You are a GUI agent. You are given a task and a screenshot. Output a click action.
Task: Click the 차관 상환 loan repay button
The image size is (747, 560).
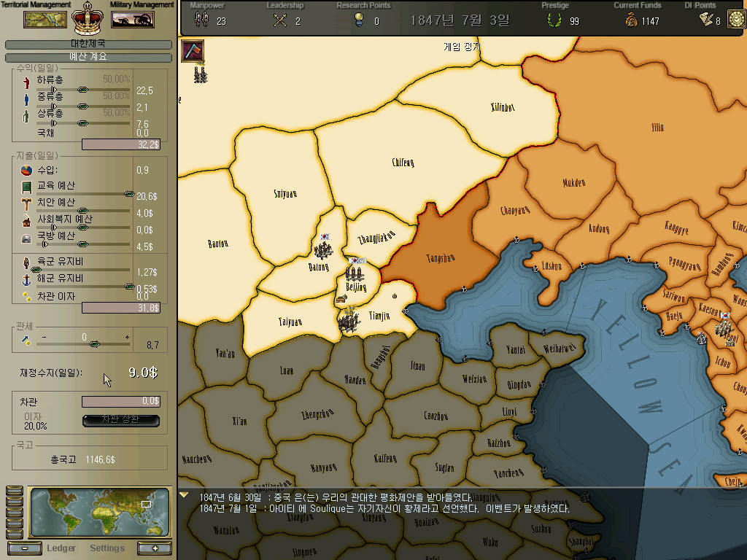(x=121, y=420)
